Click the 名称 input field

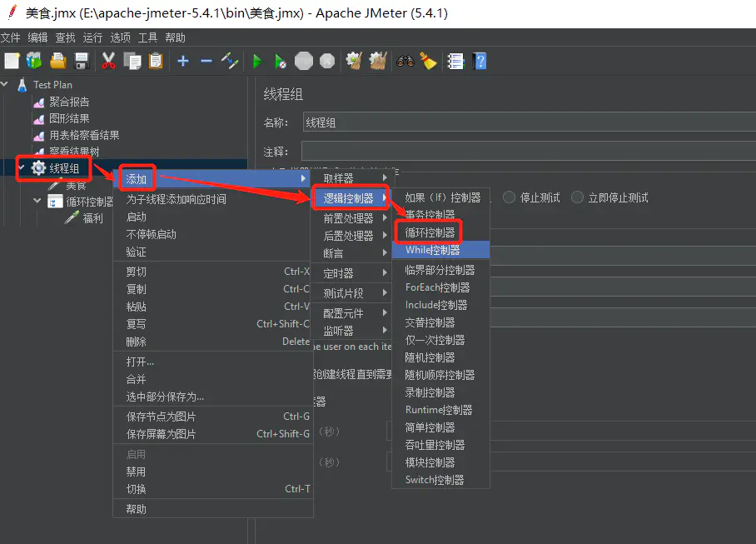[x=529, y=122]
